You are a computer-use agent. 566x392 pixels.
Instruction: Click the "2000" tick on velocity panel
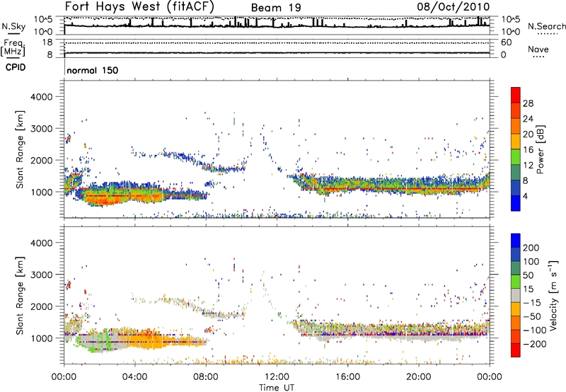41,306
